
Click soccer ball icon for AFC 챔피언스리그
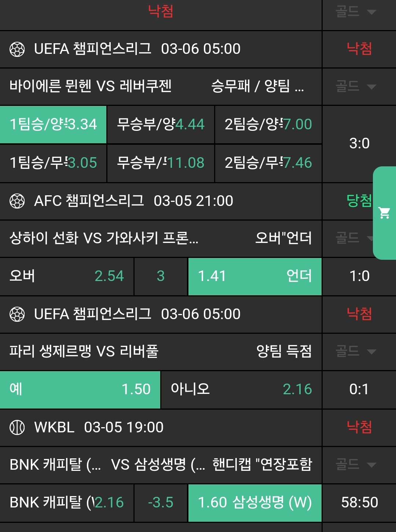tap(17, 201)
